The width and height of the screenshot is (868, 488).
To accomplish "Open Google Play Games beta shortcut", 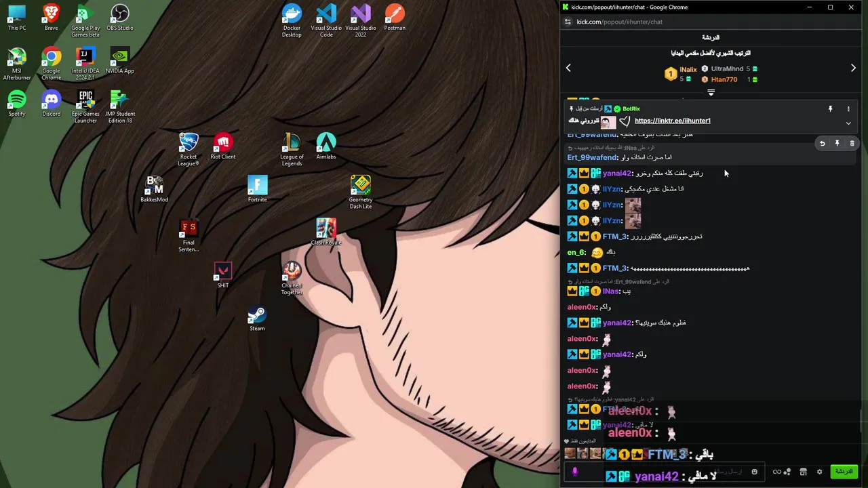I will pyautogui.click(x=85, y=21).
